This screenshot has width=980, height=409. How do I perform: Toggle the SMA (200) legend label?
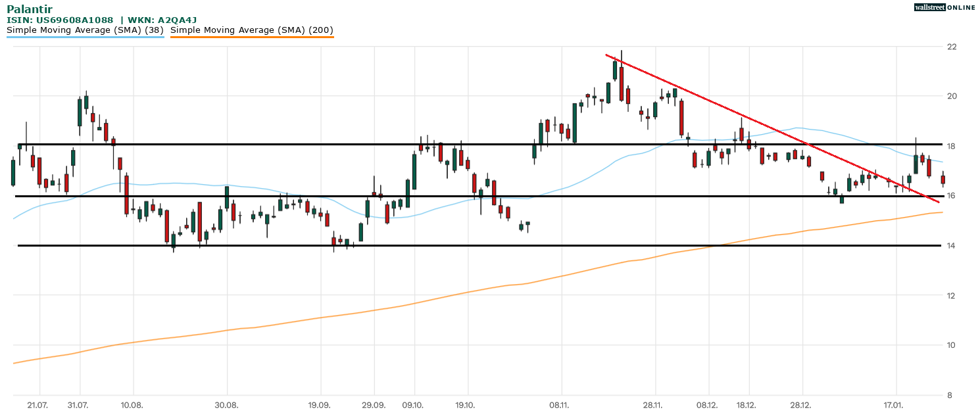(251, 30)
